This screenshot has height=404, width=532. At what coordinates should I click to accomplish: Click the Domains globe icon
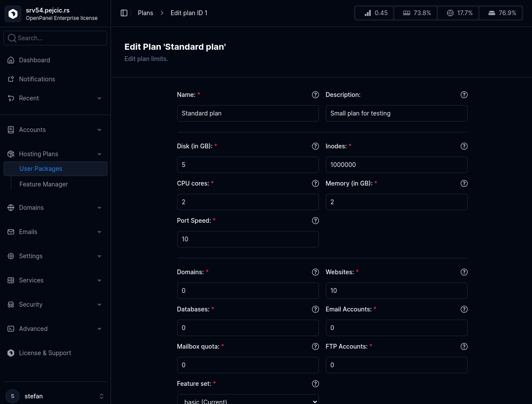tap(11, 208)
